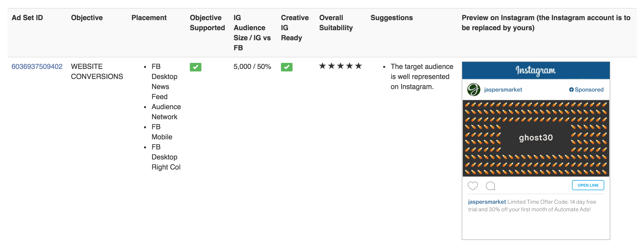Select the FB Desktop News Feed placement entry
The height and width of the screenshot is (249, 644).
pyautogui.click(x=164, y=81)
